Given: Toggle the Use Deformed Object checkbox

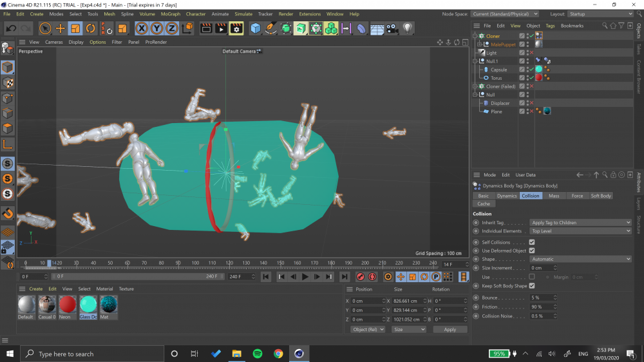Looking at the screenshot, I should (x=532, y=251).
